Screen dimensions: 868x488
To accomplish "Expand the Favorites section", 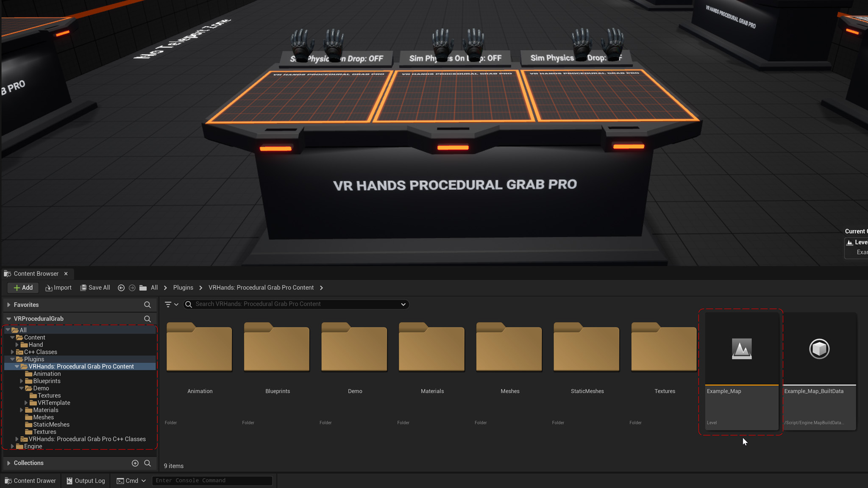I will [8, 305].
